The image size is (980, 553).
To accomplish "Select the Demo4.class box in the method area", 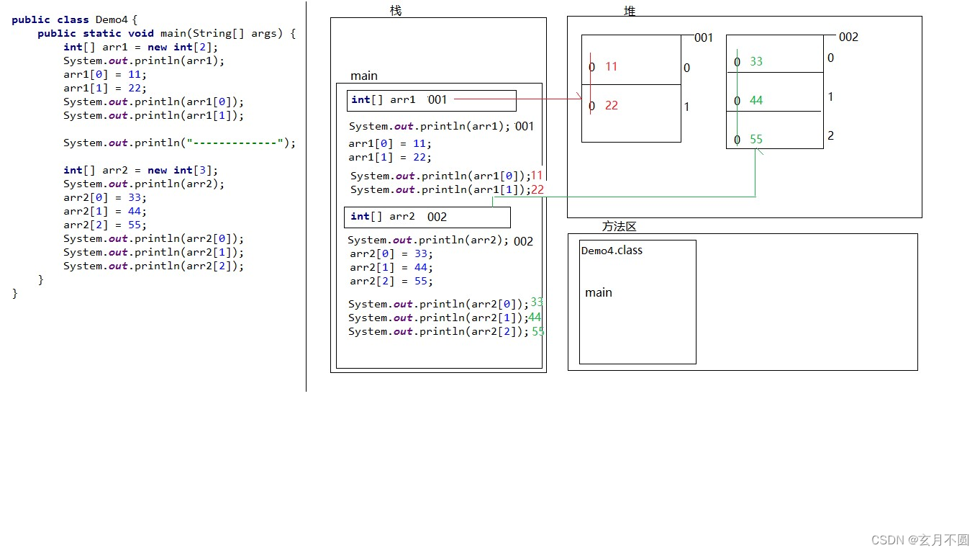I will 638,302.
